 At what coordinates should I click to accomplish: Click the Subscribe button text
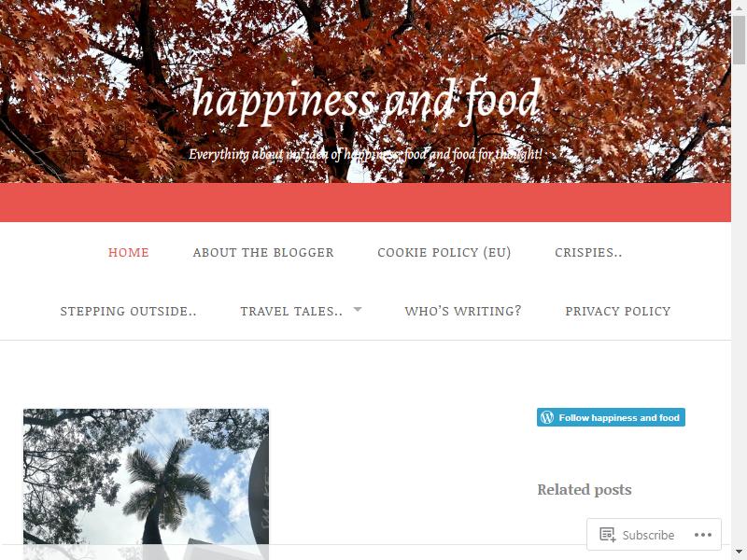[x=648, y=535]
